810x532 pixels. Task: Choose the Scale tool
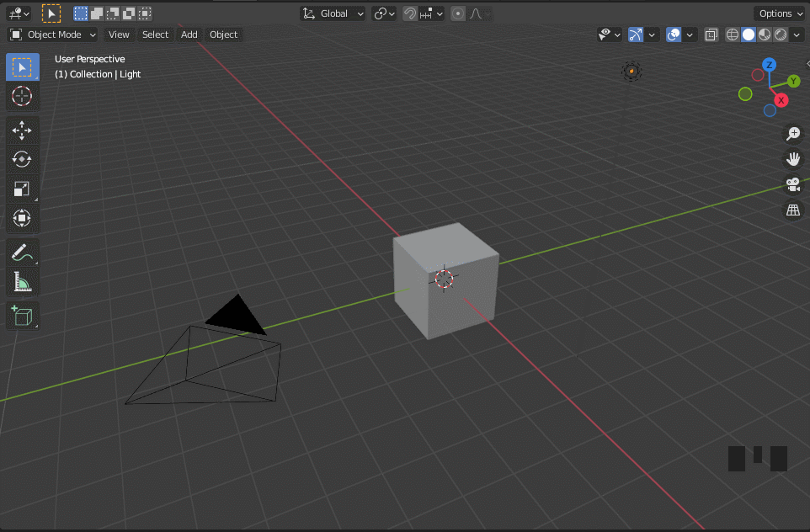pos(22,189)
